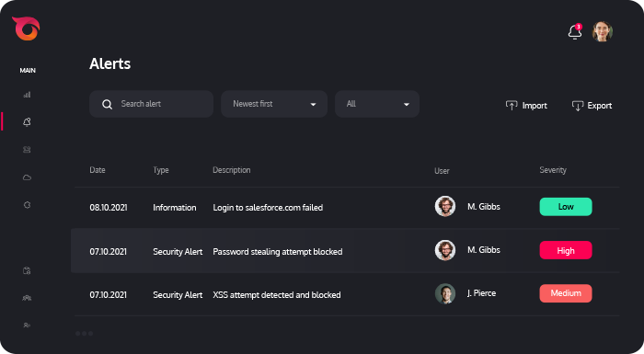The height and width of the screenshot is (354, 644).
Task: Open the profile avatar at top right
Action: tap(602, 31)
